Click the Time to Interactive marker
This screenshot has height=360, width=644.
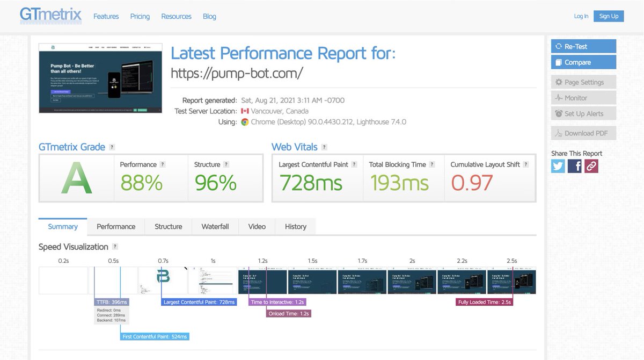(x=278, y=302)
